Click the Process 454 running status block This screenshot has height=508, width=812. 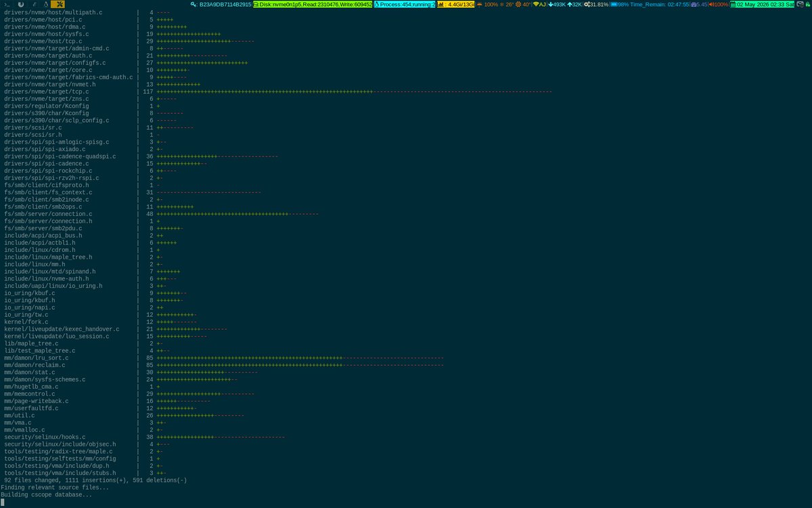pyautogui.click(x=405, y=4)
